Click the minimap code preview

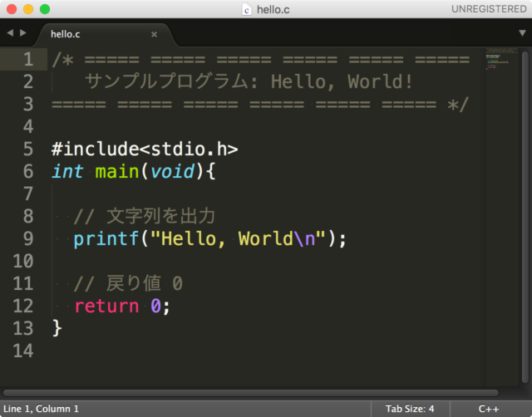[502, 59]
